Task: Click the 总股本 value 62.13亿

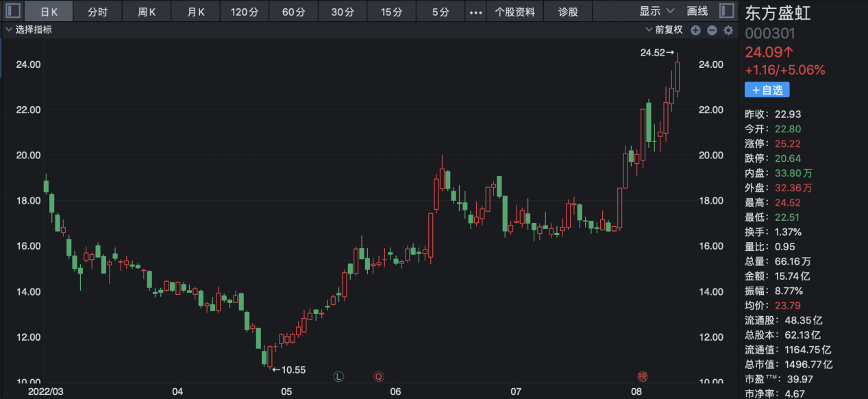Action: [x=803, y=335]
